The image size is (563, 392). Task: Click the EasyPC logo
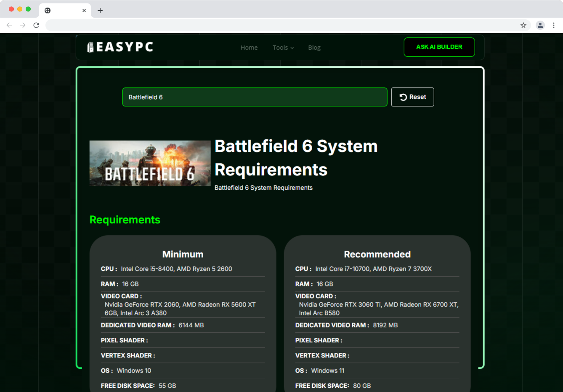(x=120, y=47)
